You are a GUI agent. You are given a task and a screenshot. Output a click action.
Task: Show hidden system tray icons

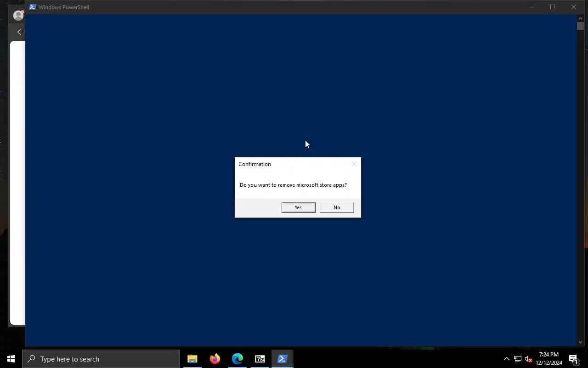click(x=507, y=359)
